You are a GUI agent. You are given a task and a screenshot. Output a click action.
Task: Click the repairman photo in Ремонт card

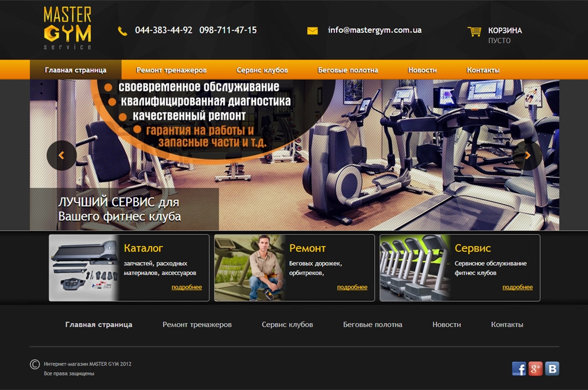[x=250, y=268]
